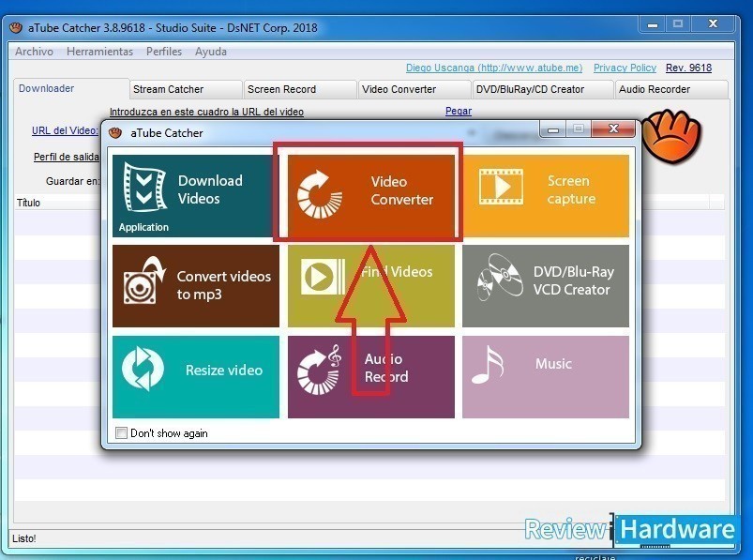The image size is (753, 560).
Task: Close the aTube Catcher tile dialog
Action: (x=613, y=129)
